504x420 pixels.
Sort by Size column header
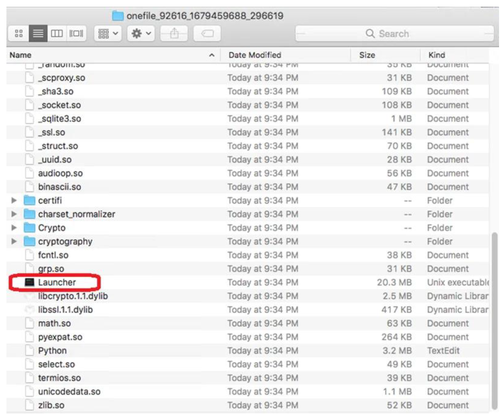tap(367, 55)
